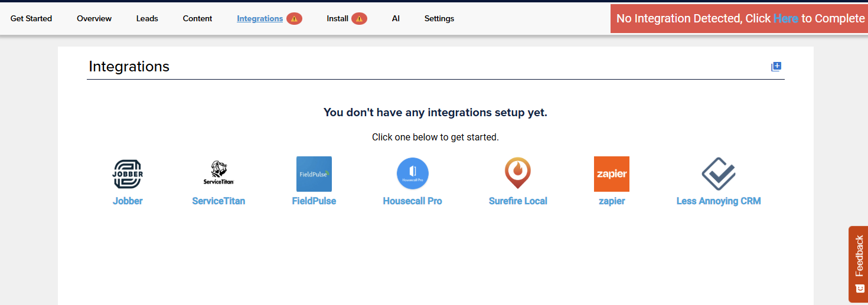Click the Less Annoying CRM text link
The width and height of the screenshot is (868, 305).
pyautogui.click(x=719, y=201)
